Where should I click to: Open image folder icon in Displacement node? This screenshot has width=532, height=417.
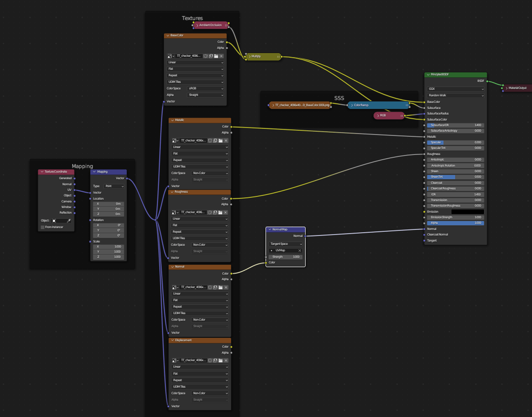click(x=221, y=361)
